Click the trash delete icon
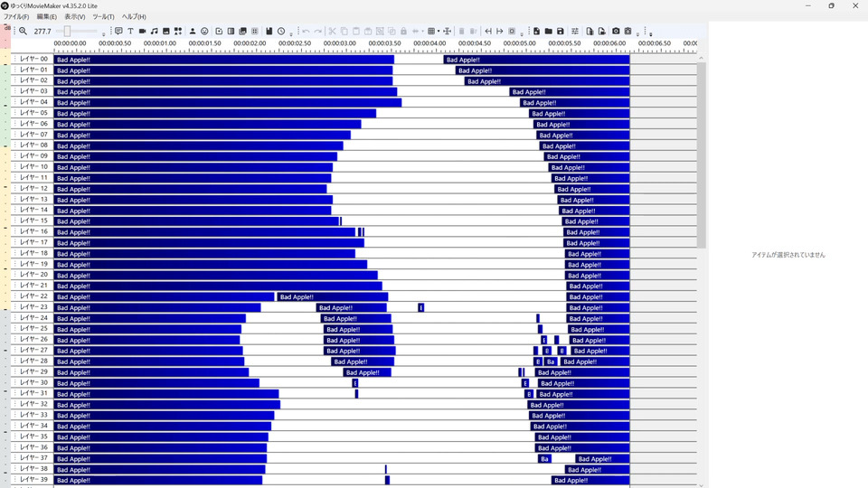 (x=462, y=31)
